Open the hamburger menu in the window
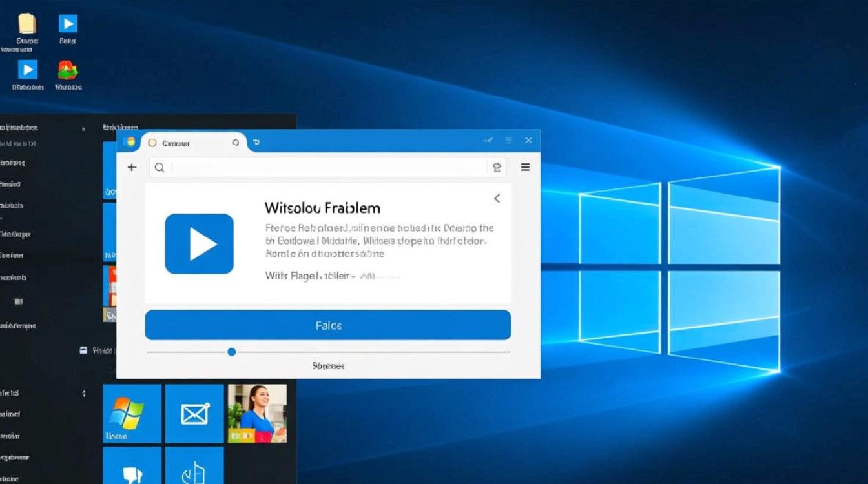 point(525,167)
